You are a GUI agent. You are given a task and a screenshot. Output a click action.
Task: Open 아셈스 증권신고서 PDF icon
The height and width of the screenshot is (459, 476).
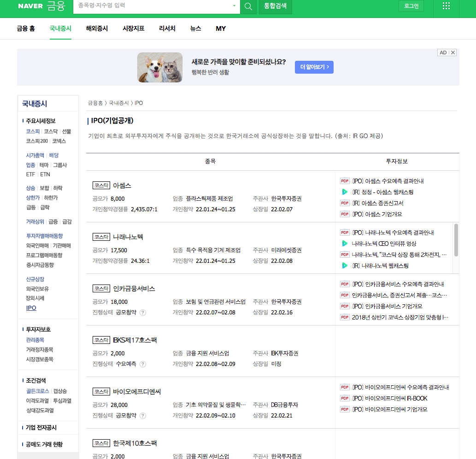point(345,203)
